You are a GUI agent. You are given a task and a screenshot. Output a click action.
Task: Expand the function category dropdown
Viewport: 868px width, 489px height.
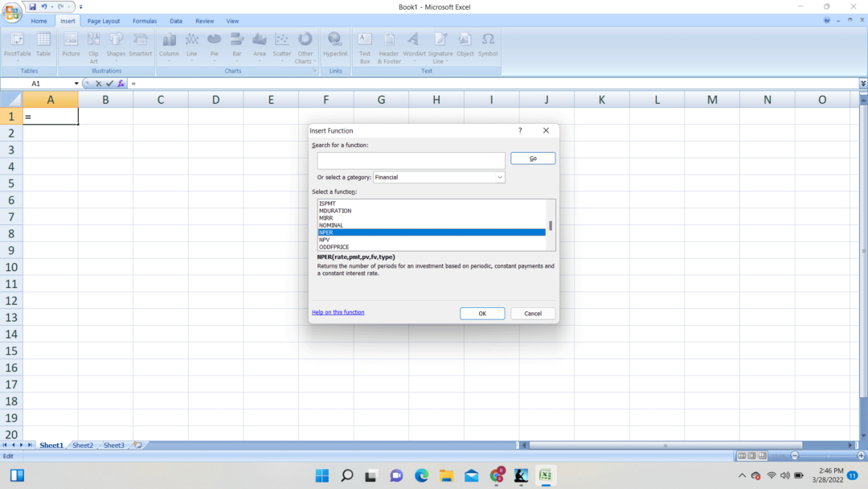[499, 177]
